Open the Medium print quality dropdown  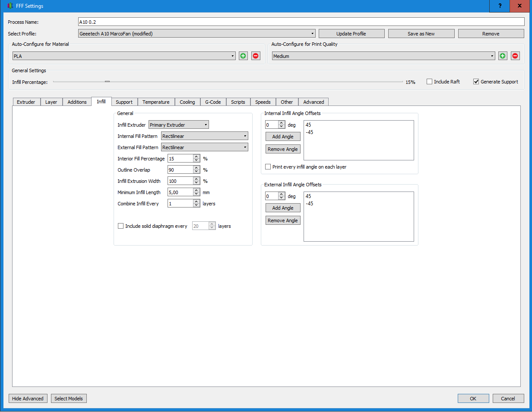click(383, 56)
